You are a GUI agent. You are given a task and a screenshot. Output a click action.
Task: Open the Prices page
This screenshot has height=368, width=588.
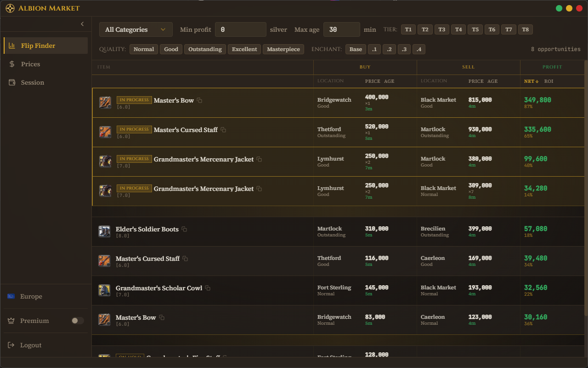(x=45, y=64)
